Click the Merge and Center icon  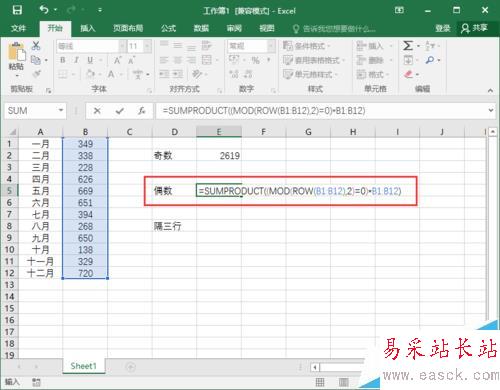pyautogui.click(x=207, y=60)
